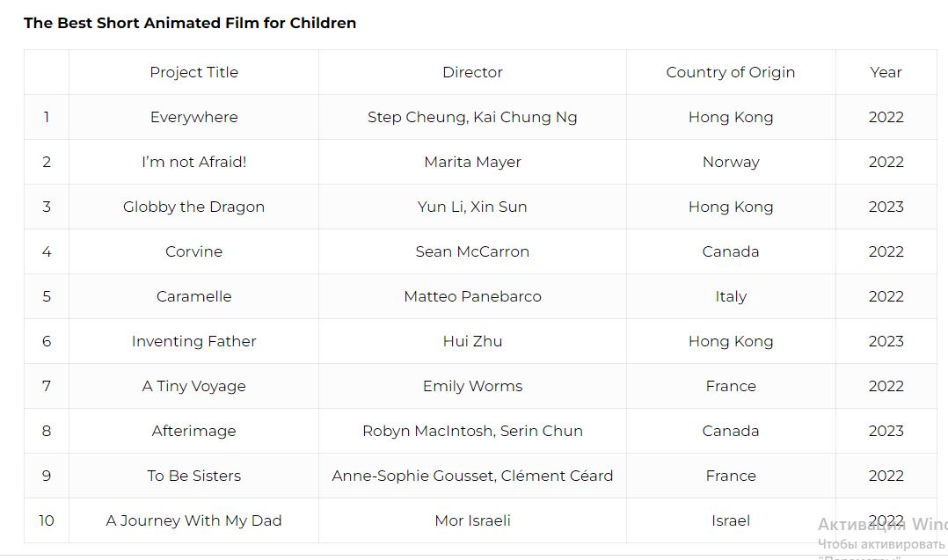Select the 'To Be Sisters' title
948x560 pixels.
(193, 476)
